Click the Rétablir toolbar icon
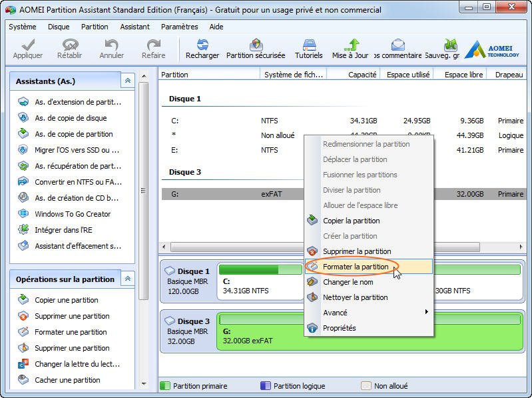The height and width of the screenshot is (398, 532). tap(69, 49)
